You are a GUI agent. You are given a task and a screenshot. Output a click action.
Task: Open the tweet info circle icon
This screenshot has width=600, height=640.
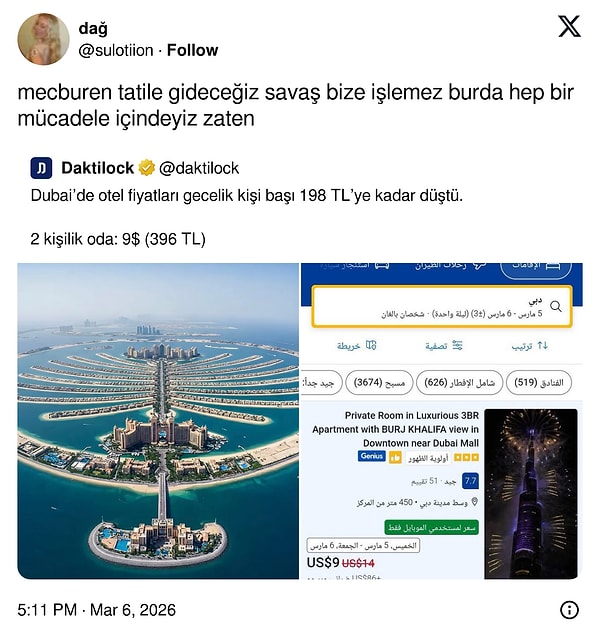(x=569, y=610)
